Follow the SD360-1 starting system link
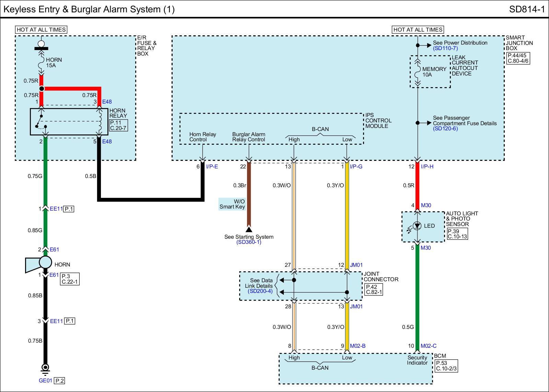 (249, 242)
